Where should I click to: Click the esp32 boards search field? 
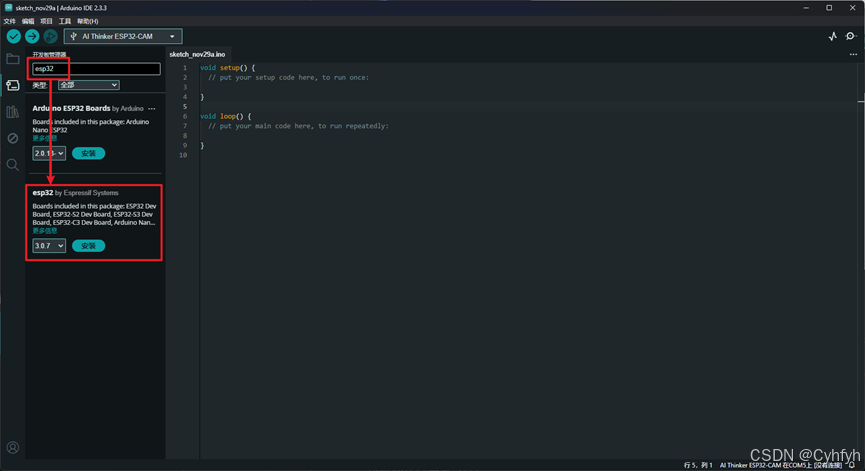pyautogui.click(x=97, y=69)
